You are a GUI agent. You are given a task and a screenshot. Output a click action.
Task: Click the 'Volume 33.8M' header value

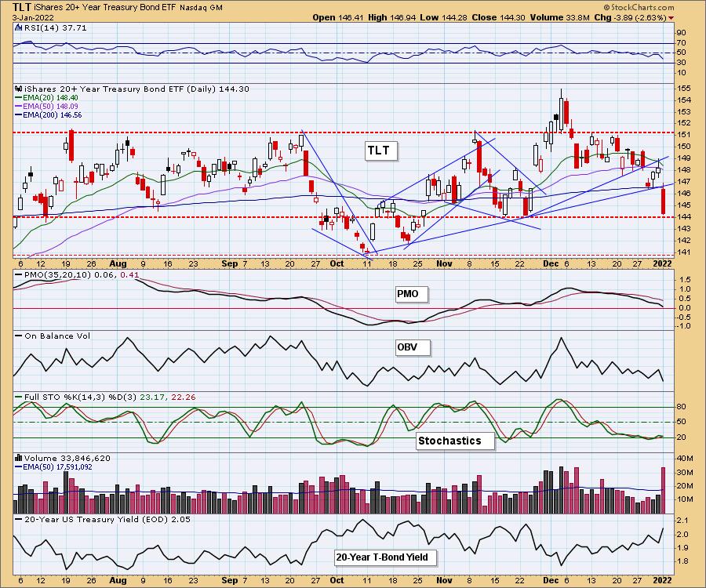tap(559, 17)
